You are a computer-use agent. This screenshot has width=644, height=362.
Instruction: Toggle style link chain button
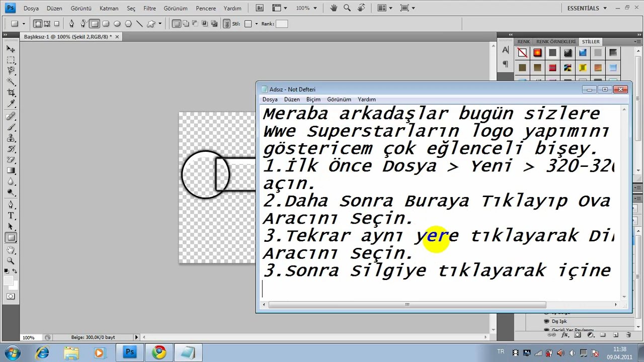226,24
